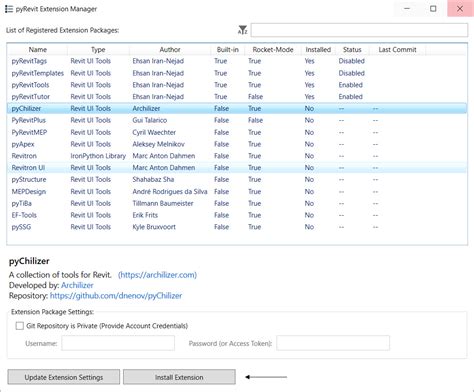This screenshot has height=392, width=474.
Task: Click Rocket-Mode False value of pyRevitTutor
Action: pos(255,97)
